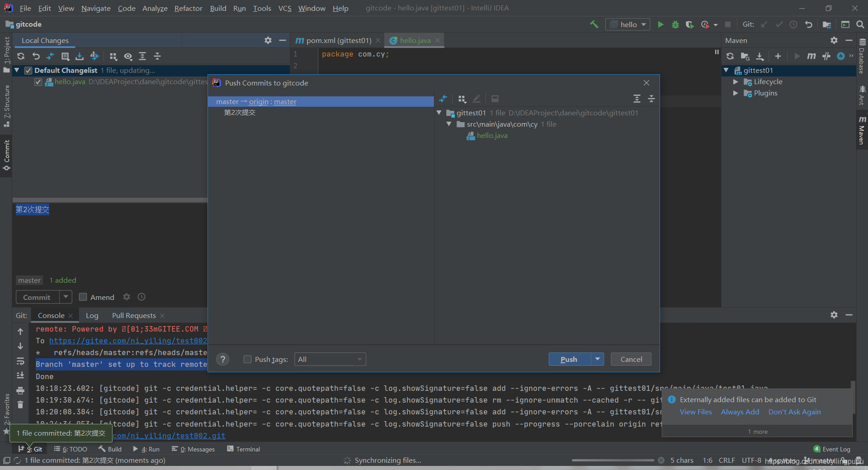Enable Amend checkbox
Image resolution: width=868 pixels, height=470 pixels.
(x=83, y=297)
